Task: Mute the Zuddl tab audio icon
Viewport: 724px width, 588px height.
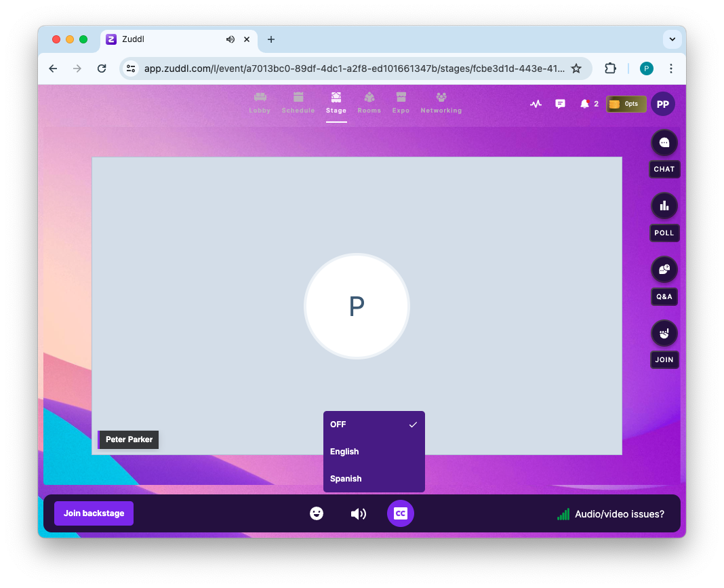Action: coord(230,39)
